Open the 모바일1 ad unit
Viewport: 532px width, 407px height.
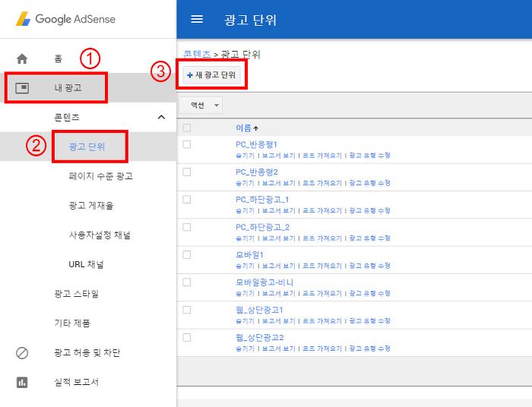coord(249,255)
